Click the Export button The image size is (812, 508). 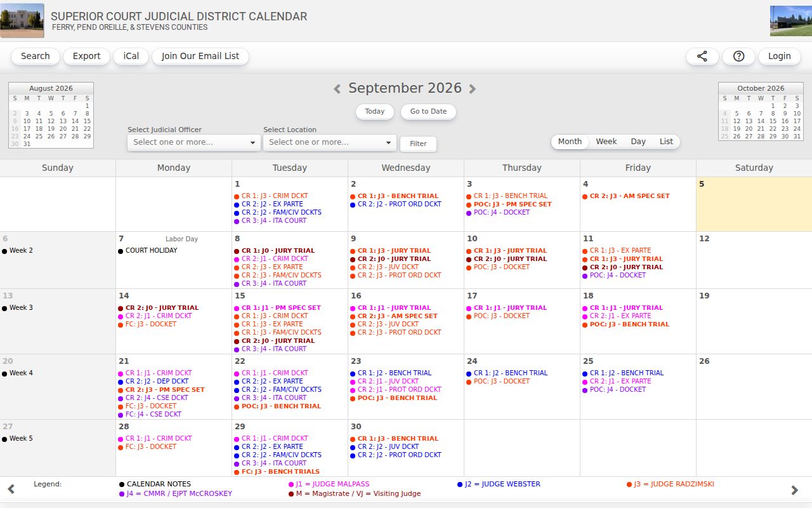coord(86,56)
